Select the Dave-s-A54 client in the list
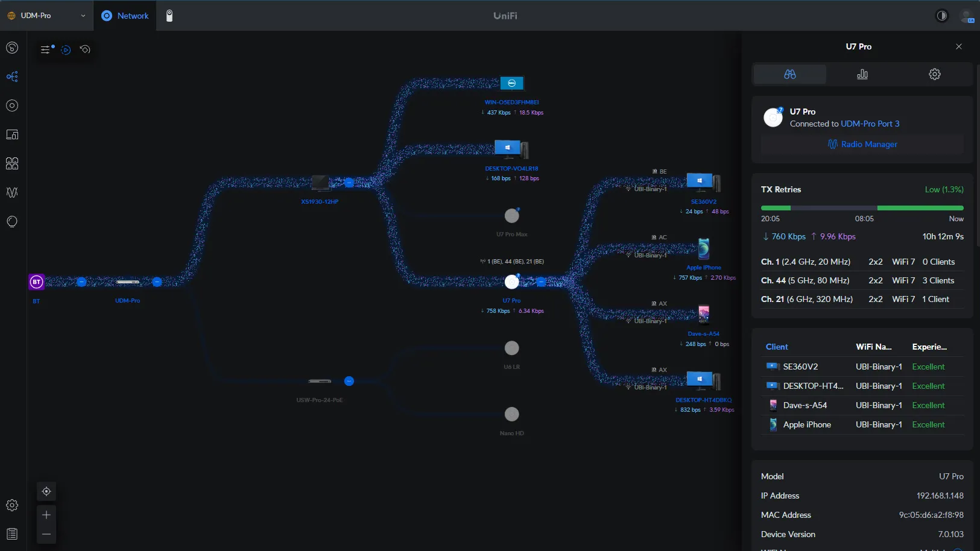The width and height of the screenshot is (980, 551). click(805, 405)
